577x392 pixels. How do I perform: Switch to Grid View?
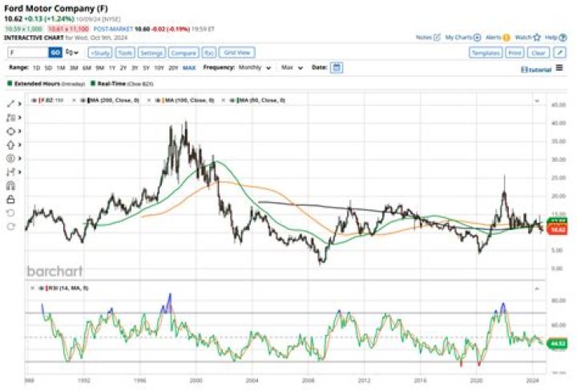pyautogui.click(x=237, y=53)
